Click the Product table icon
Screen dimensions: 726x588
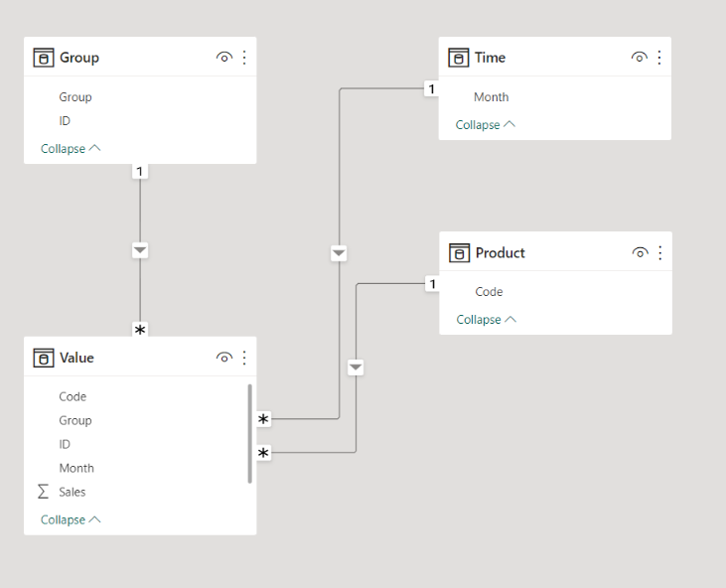point(459,253)
